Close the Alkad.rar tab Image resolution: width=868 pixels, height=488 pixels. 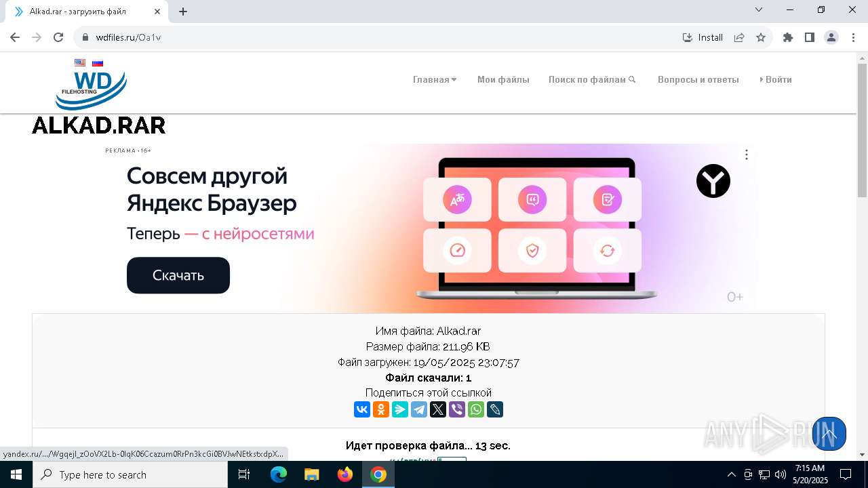tap(157, 12)
